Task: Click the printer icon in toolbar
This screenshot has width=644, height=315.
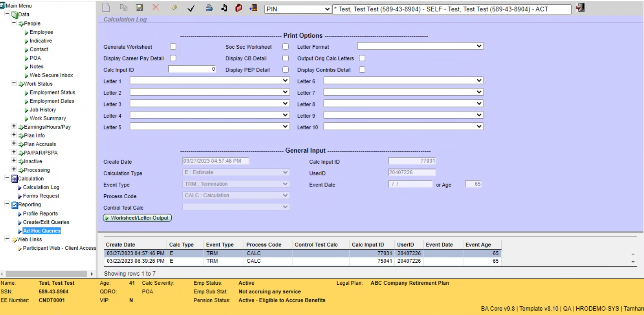Action: [x=209, y=8]
